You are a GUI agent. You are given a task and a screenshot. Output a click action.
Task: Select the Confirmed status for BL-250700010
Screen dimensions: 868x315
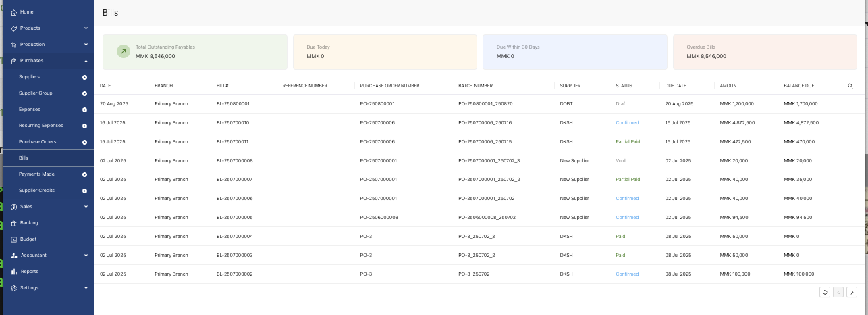point(626,123)
